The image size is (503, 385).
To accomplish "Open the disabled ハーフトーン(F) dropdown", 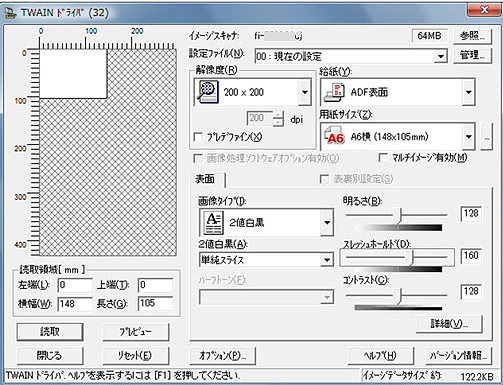I will point(327,297).
